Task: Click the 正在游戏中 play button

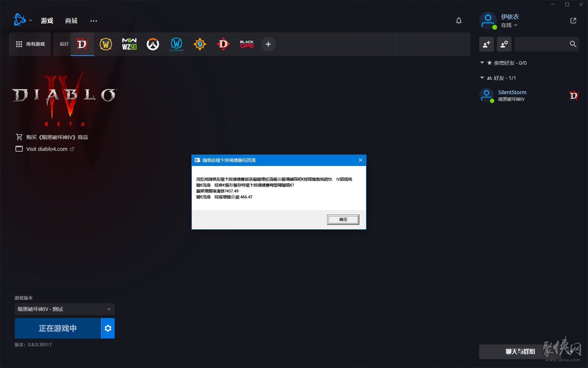Action: click(58, 328)
